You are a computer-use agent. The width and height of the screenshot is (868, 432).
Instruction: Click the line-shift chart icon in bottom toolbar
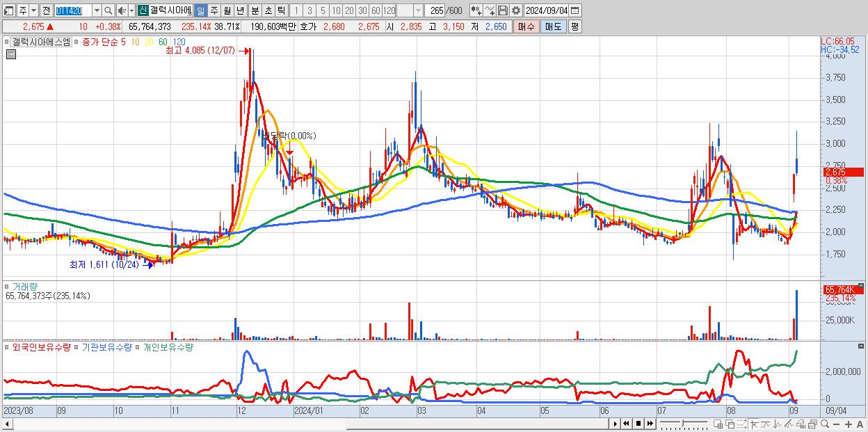tap(765, 424)
